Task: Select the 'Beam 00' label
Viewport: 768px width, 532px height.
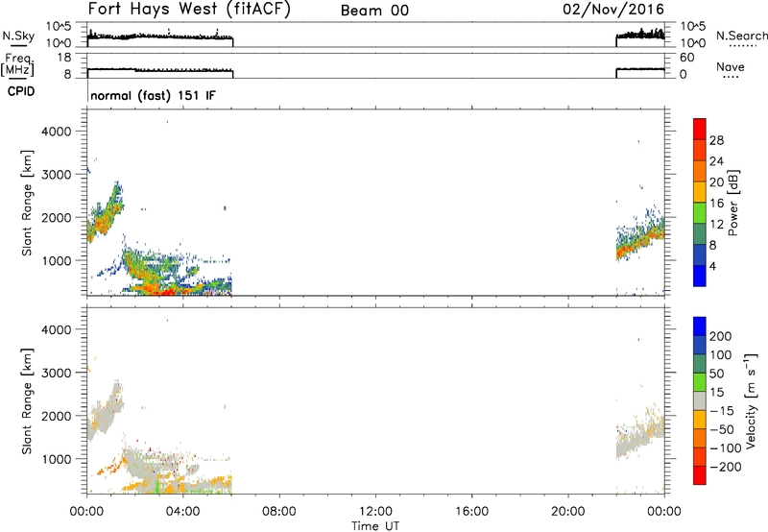Action: pos(374,11)
